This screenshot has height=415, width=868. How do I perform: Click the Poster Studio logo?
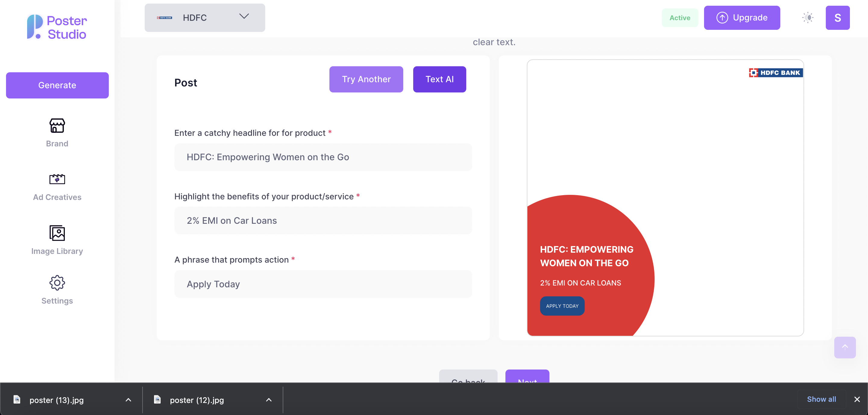click(x=57, y=27)
